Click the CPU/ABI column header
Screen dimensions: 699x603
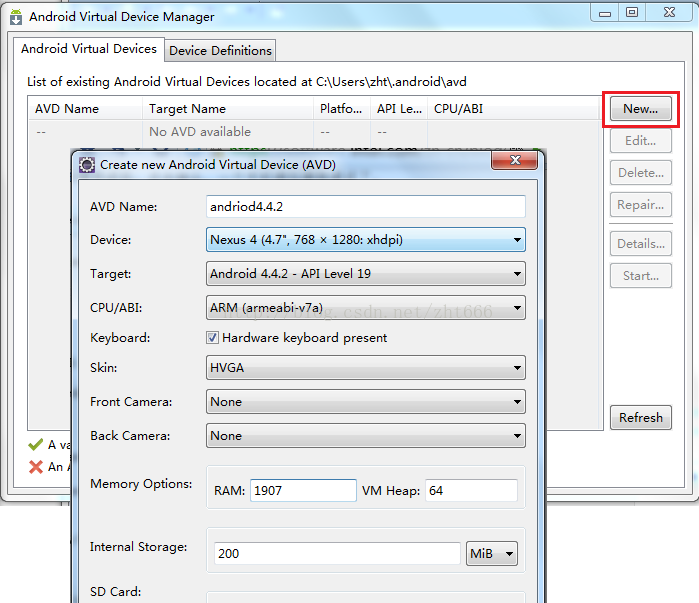click(514, 109)
